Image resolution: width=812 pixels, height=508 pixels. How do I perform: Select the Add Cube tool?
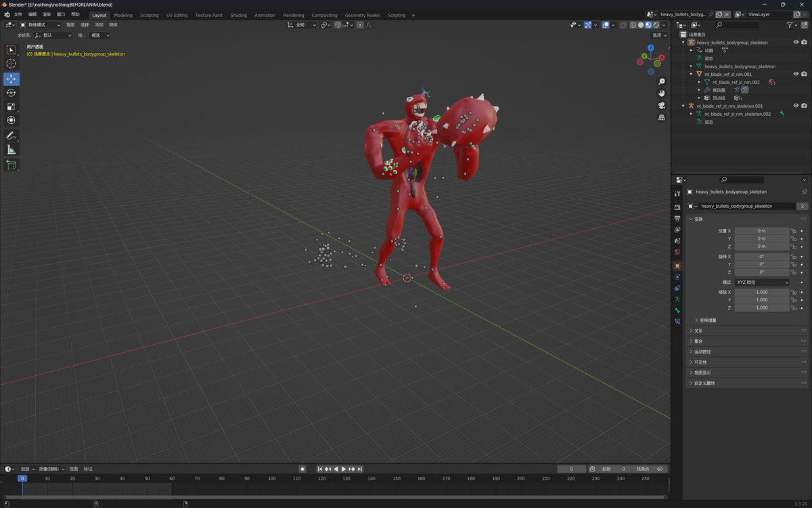(12, 165)
